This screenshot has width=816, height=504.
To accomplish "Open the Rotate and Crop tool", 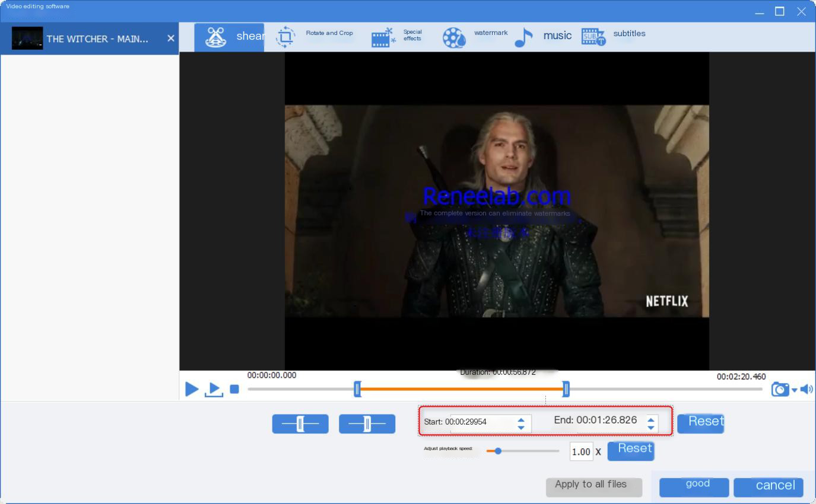I will [315, 37].
